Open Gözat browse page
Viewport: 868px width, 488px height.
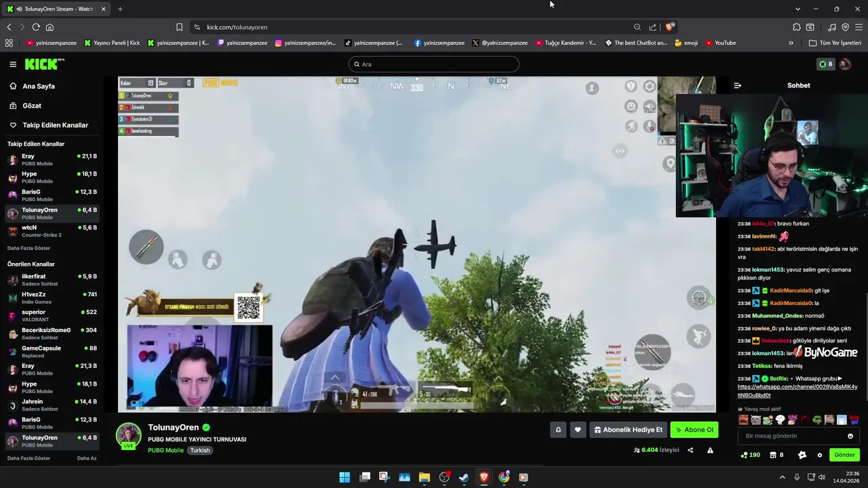click(x=25, y=106)
